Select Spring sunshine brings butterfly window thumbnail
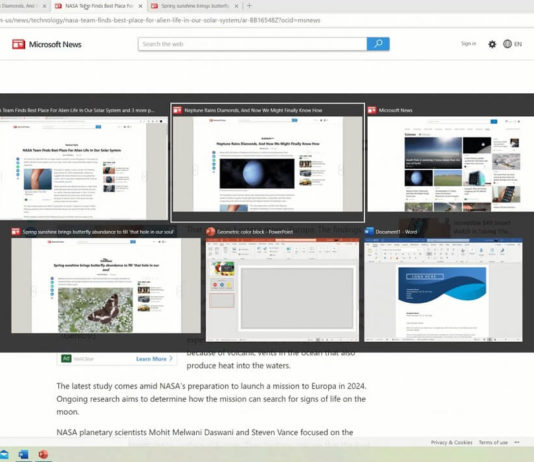534x462 pixels. click(x=106, y=280)
